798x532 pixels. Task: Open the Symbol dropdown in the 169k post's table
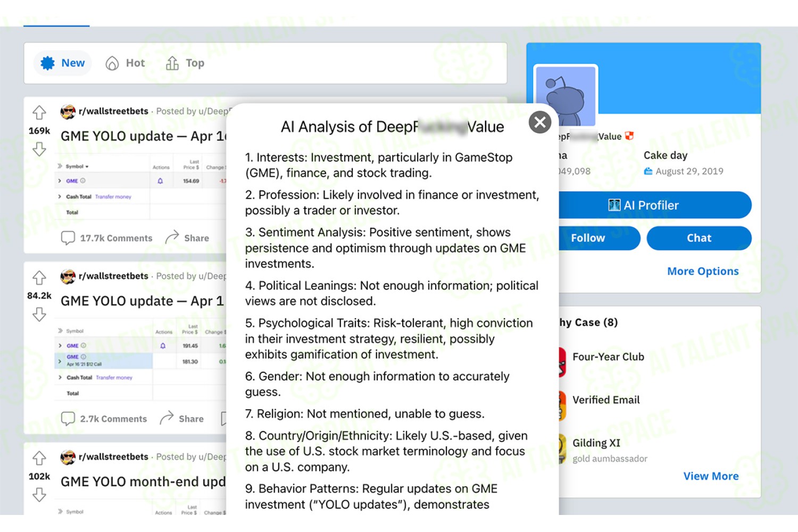pyautogui.click(x=77, y=167)
